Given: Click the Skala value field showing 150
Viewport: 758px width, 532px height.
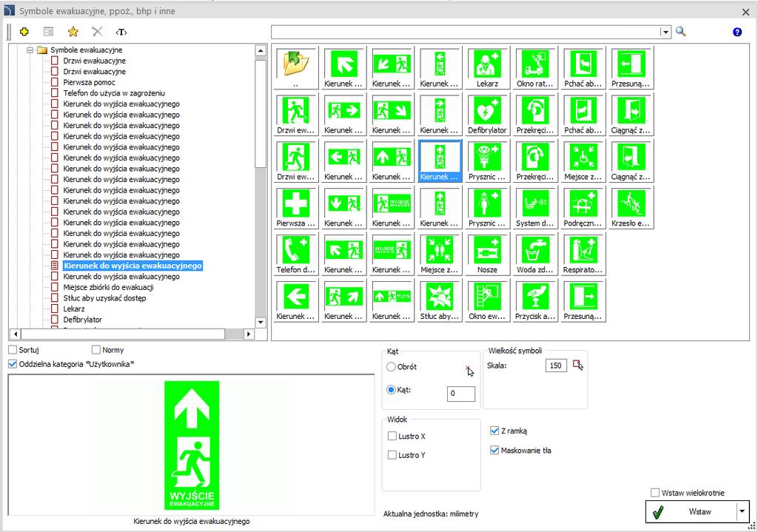Looking at the screenshot, I should 556,366.
